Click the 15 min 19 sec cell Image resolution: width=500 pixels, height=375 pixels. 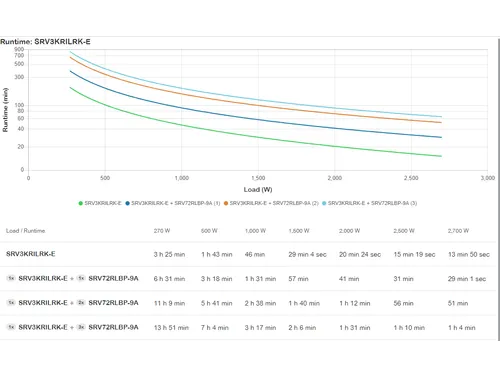click(414, 254)
